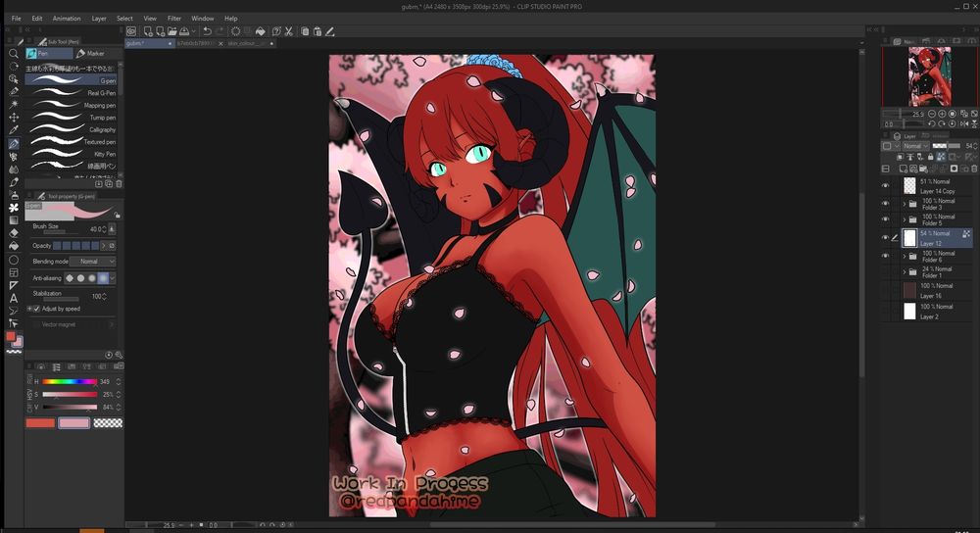
Task: Select the Eraser tool
Action: 13,232
